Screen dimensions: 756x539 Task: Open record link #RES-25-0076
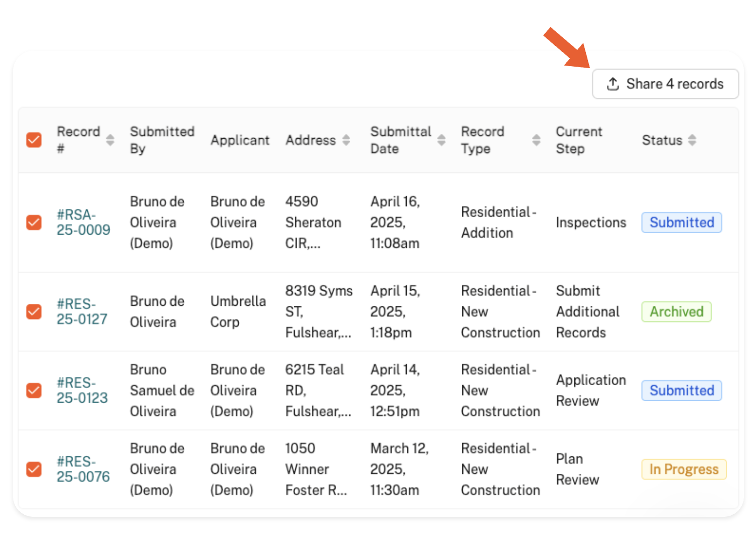[83, 469]
